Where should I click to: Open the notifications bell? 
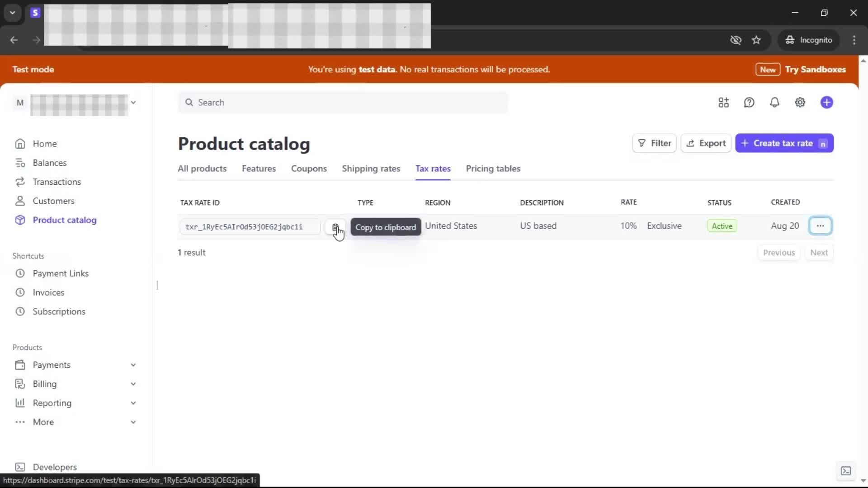coord(774,103)
